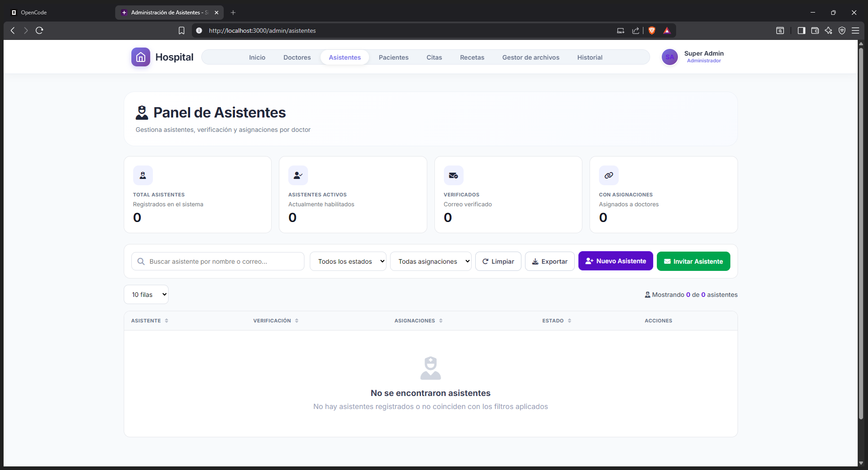
Task: Bookmark this page with bookmark icon
Action: 182,30
